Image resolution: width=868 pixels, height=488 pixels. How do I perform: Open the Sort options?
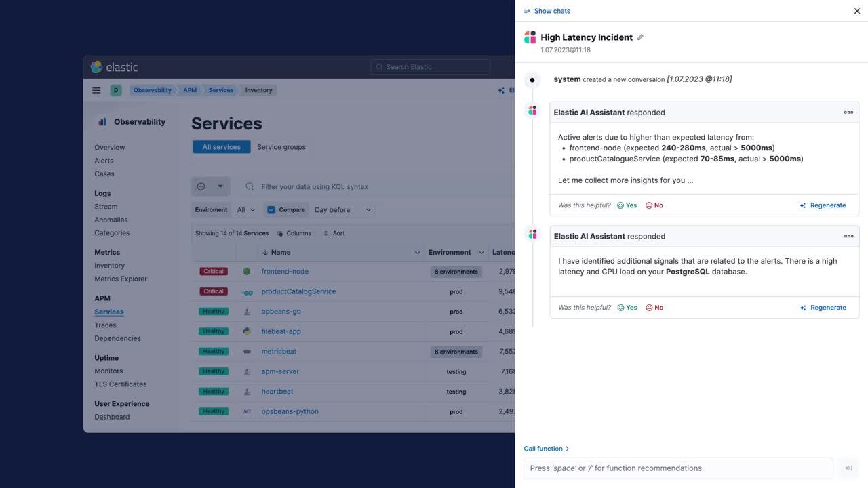(334, 233)
